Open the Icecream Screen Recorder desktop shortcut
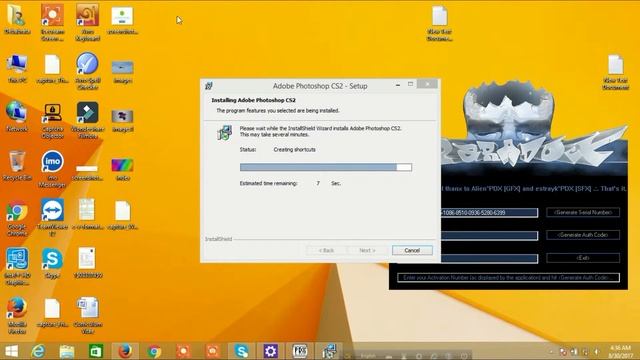This screenshot has width=640, height=360. [x=52, y=22]
